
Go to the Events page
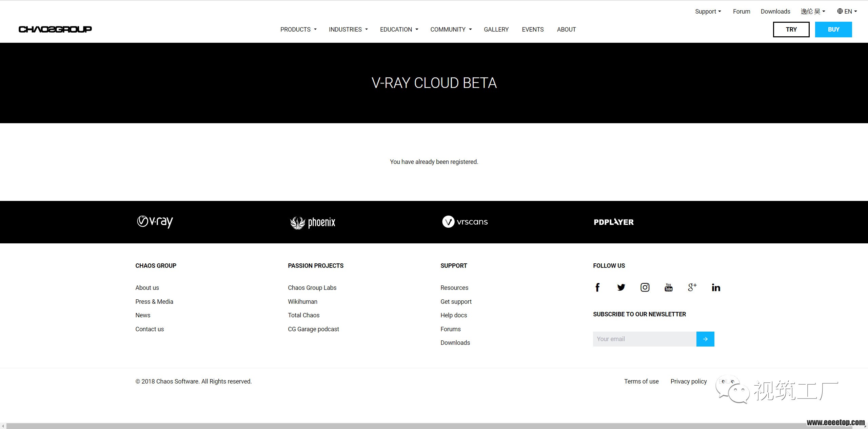coord(533,30)
